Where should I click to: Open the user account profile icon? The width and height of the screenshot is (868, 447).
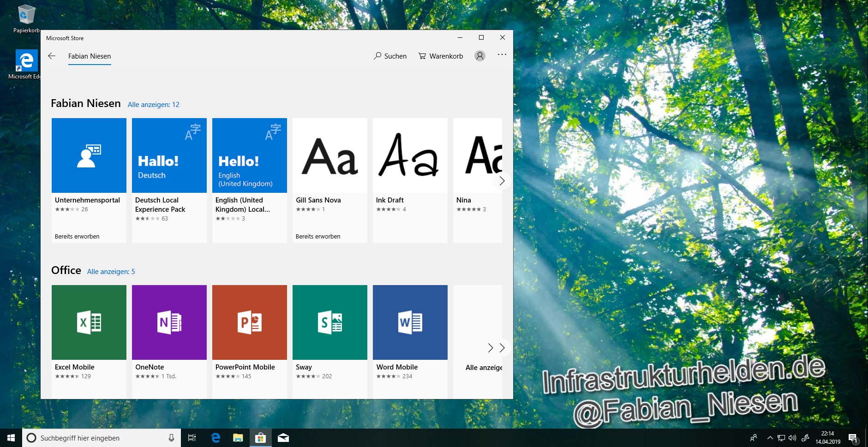click(x=480, y=56)
